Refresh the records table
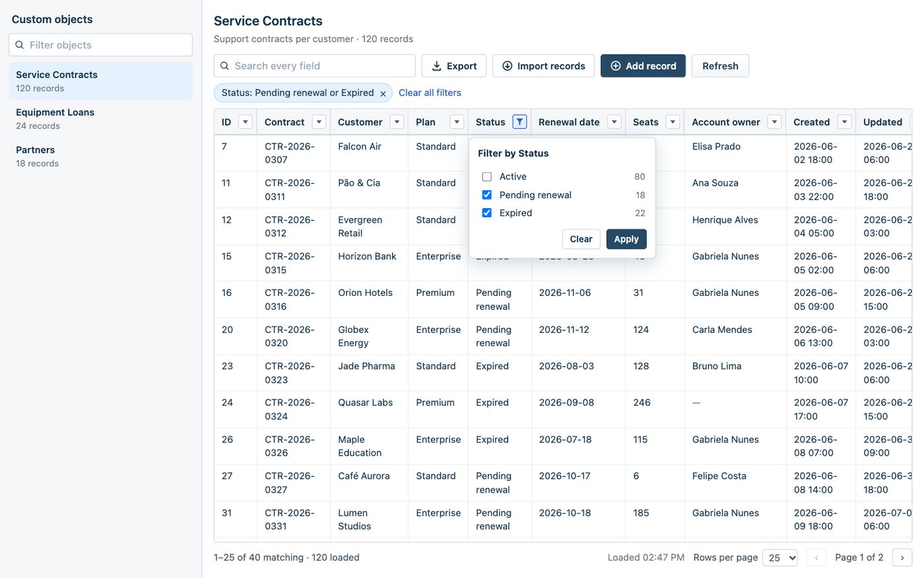The height and width of the screenshot is (578, 924). click(720, 66)
